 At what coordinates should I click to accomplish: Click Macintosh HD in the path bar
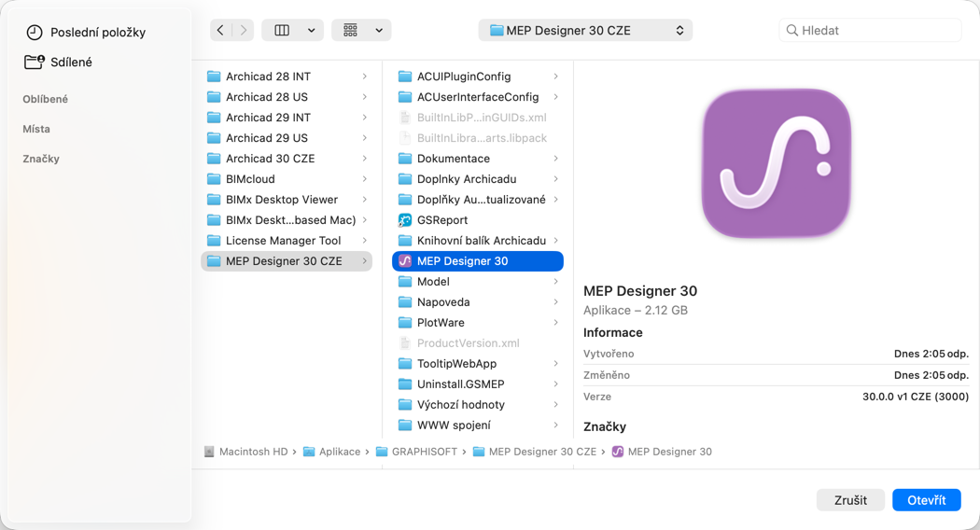click(246, 452)
